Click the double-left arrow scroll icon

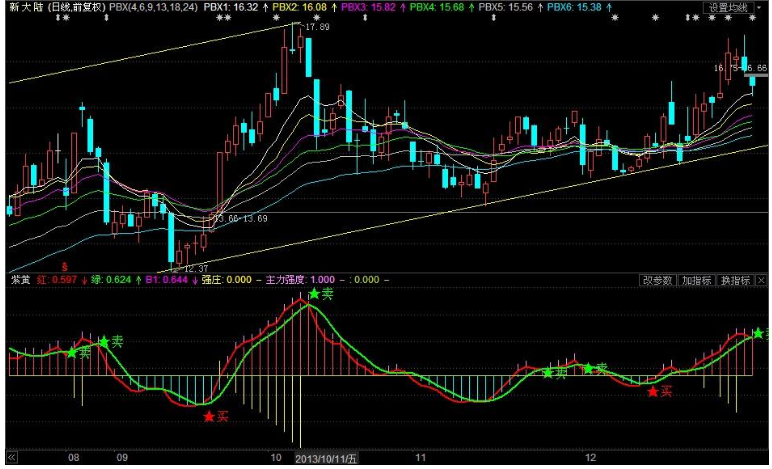tap(12, 457)
